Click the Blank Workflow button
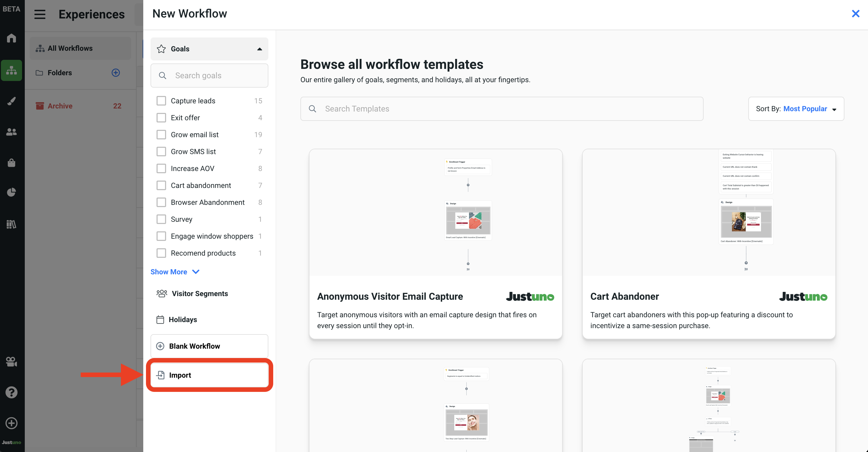The height and width of the screenshot is (452, 868). pos(209,346)
